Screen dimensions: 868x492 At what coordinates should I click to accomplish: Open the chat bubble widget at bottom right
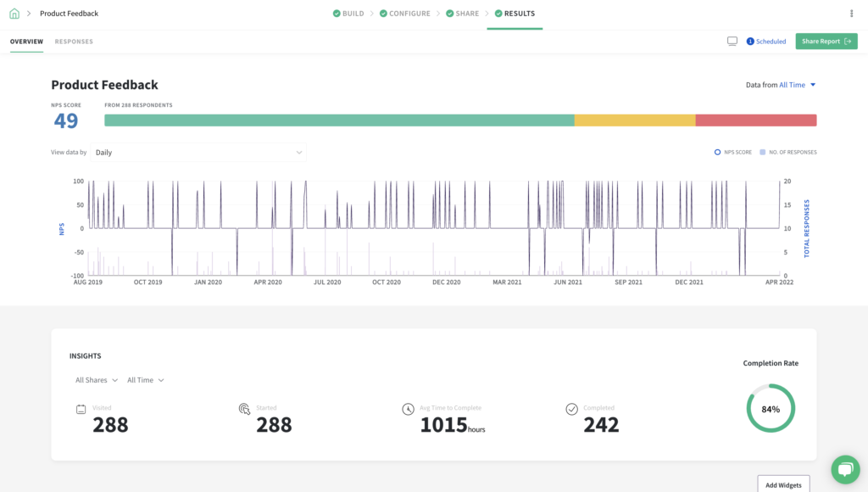point(845,469)
